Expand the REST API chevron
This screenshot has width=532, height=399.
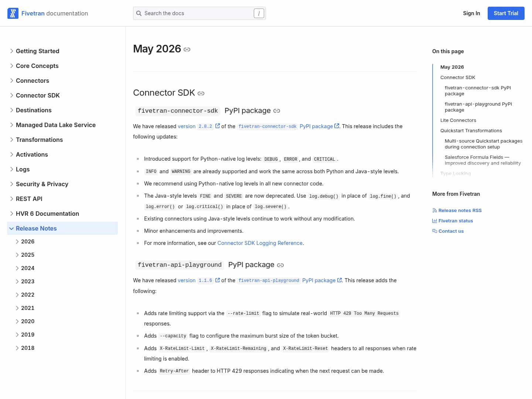point(11,199)
